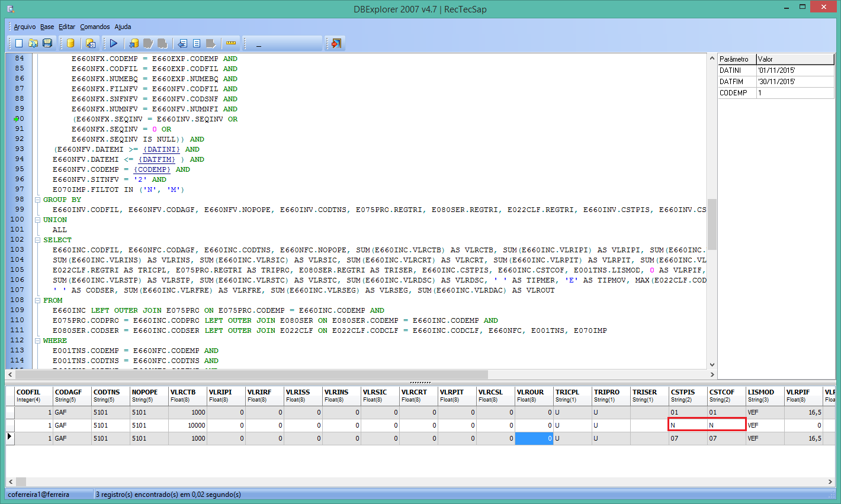Click the results grid scroll right arrow
Screen dimensions: 841x504
click(x=830, y=481)
